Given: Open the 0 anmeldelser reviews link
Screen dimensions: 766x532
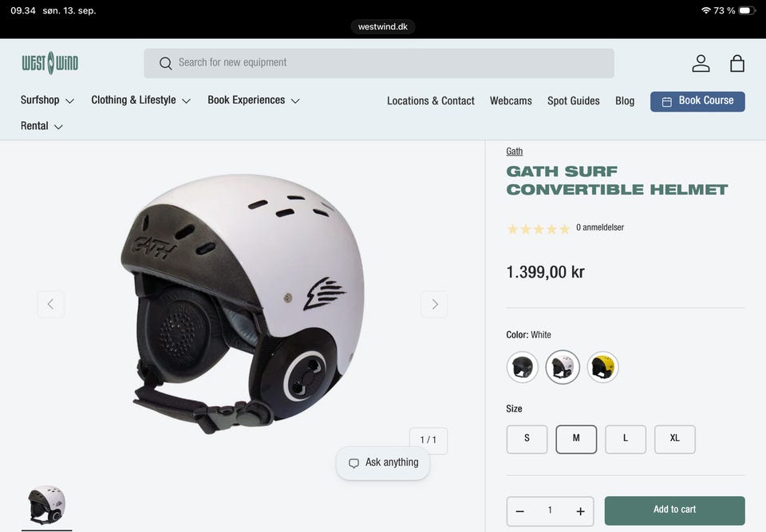Looking at the screenshot, I should coord(600,227).
